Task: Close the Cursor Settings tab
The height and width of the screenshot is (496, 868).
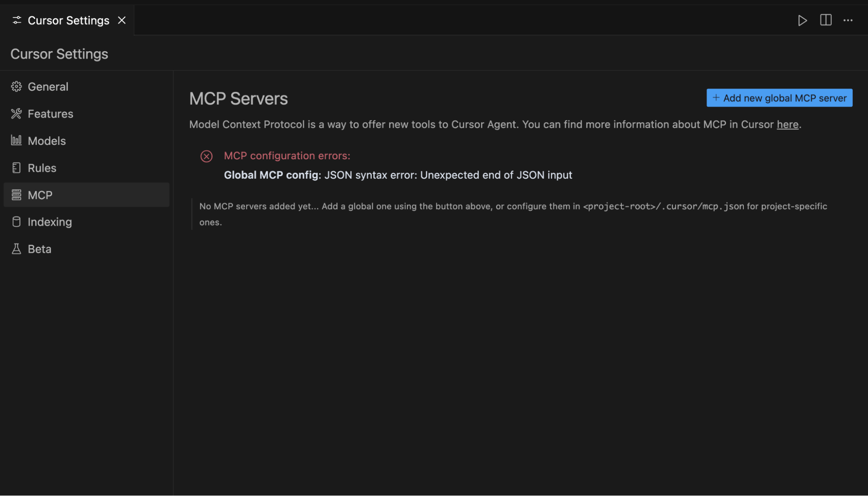Action: pos(122,20)
